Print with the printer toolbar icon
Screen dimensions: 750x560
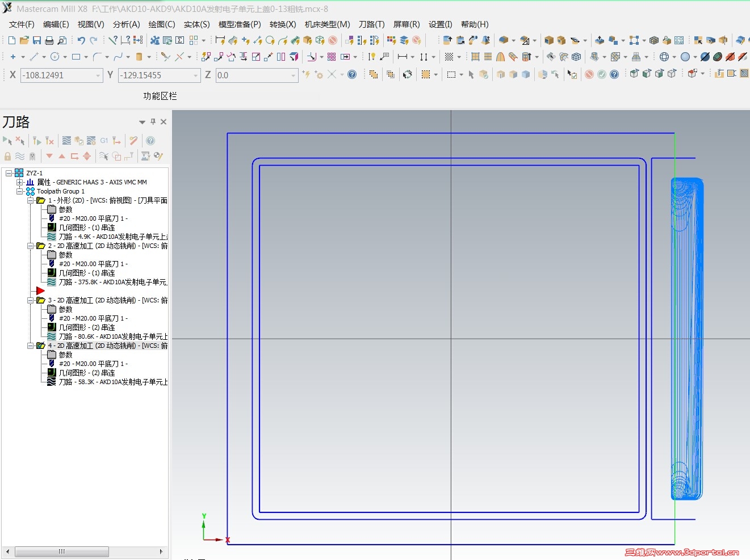point(49,40)
